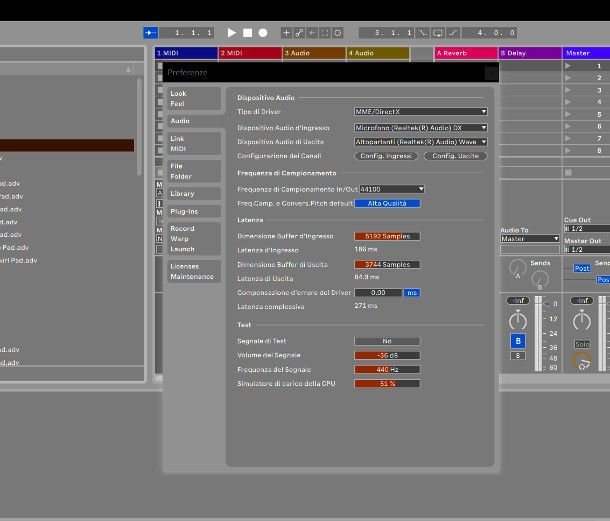Adjust the 440 Hz signal frequency slider
Viewport: 610px width, 521px height.
coord(387,370)
